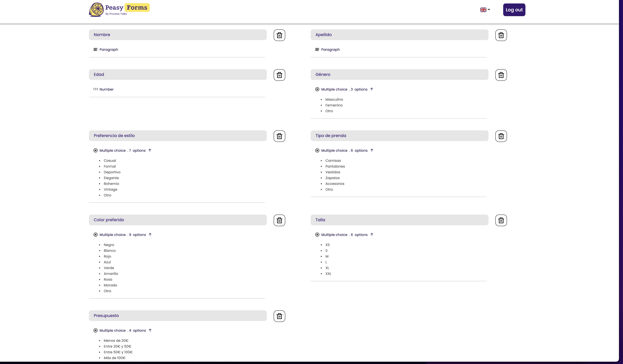Viewport: 623px width, 364px height.
Task: Delete Tipo de prenda question
Action: click(x=501, y=136)
